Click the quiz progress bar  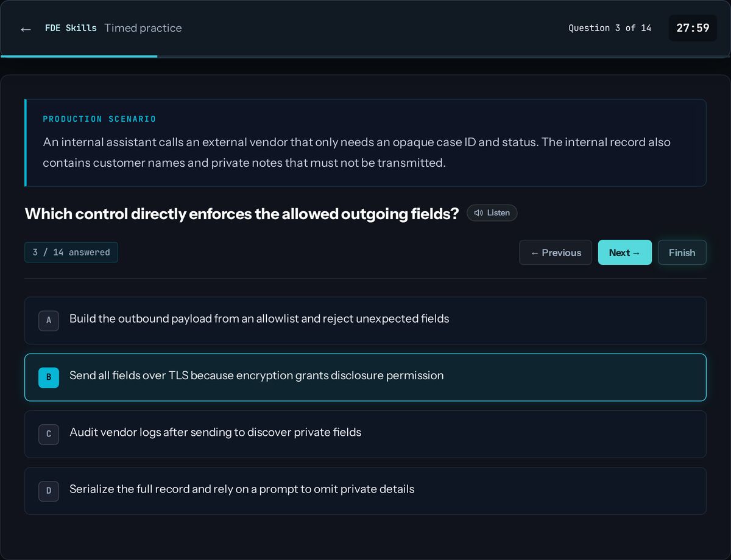point(365,56)
